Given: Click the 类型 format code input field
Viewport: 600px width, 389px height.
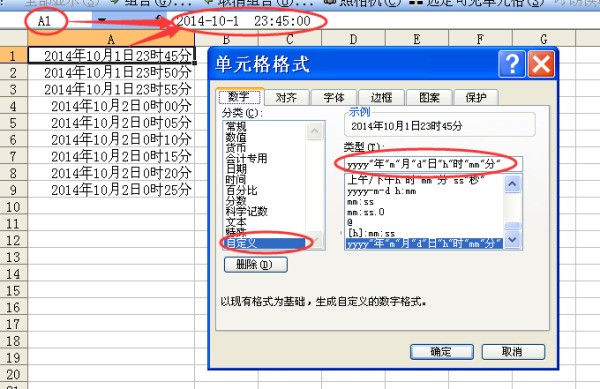Looking at the screenshot, I should pos(433,164).
